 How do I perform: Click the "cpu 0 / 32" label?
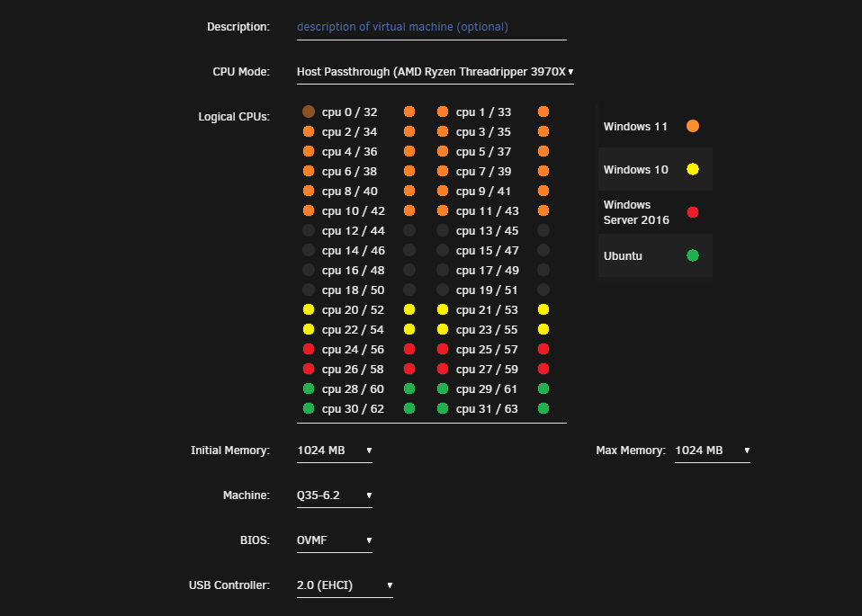[x=350, y=112]
